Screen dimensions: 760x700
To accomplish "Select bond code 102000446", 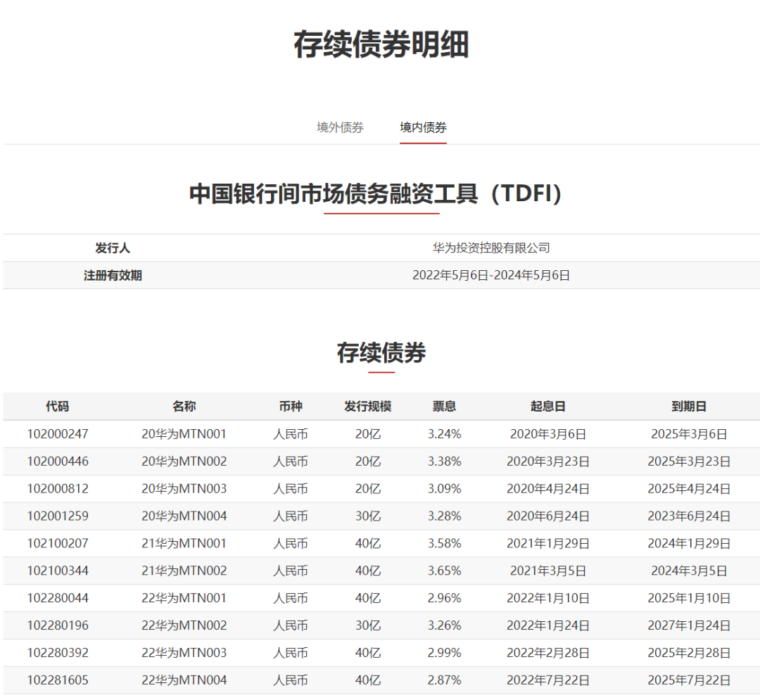I will point(58,462).
